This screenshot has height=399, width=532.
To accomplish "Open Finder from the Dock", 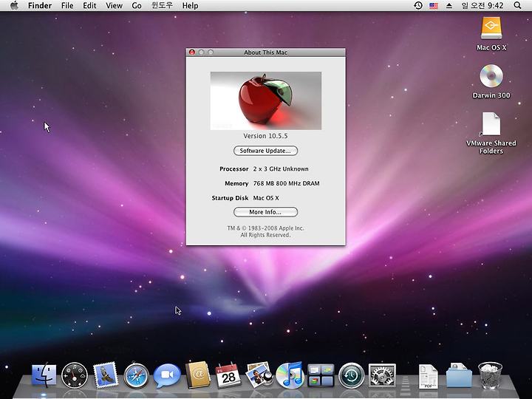I will [x=44, y=375].
